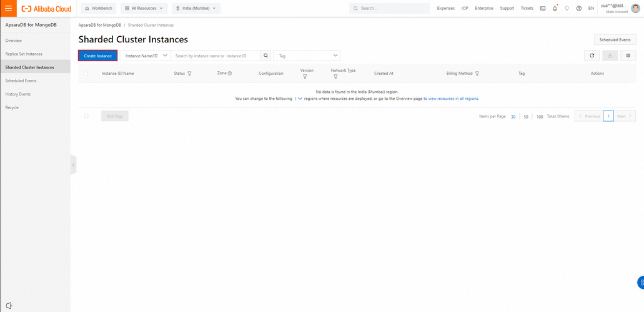Viewport: 644px width, 312px height.
Task: Select page 1 in pagination
Action: click(x=608, y=116)
